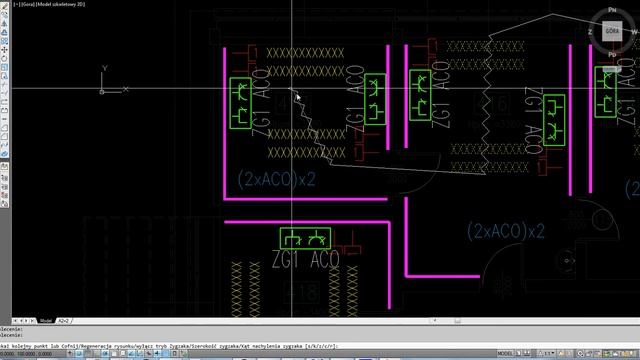Select the blue (2xACO)x2 text near door
Screen dimensions: 640x360
click(x=506, y=231)
